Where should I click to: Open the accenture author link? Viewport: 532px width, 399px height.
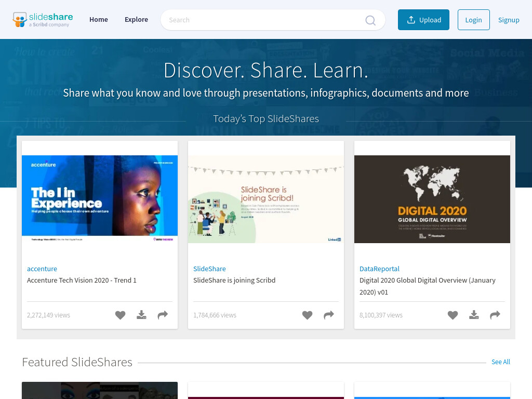pyautogui.click(x=42, y=269)
